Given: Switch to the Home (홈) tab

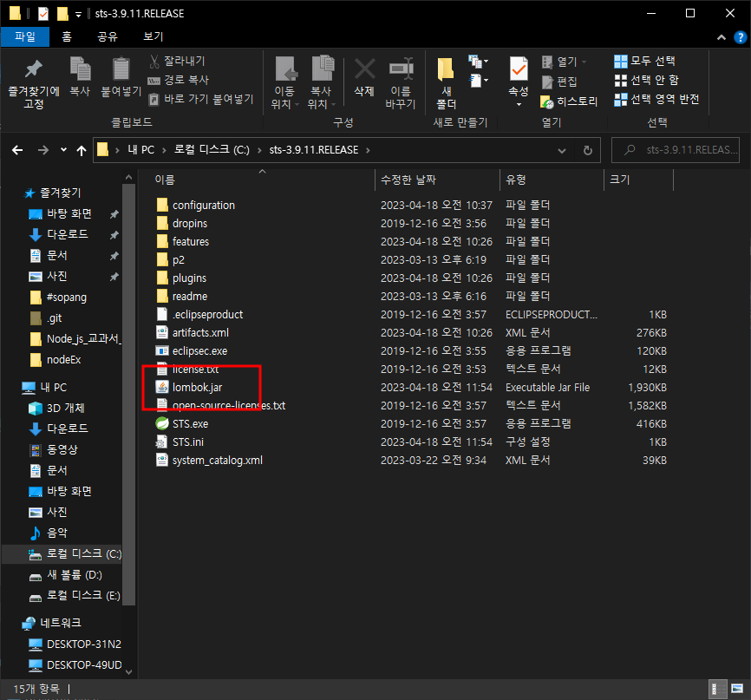Looking at the screenshot, I should [x=67, y=36].
